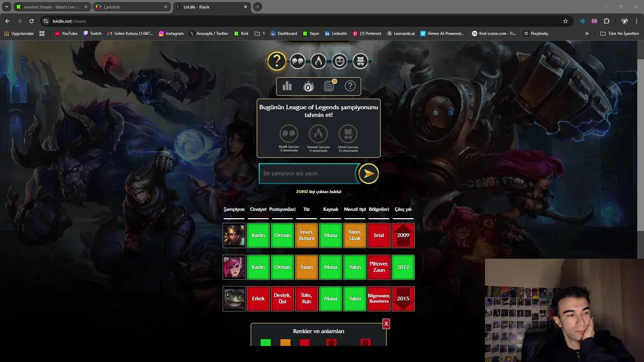Click the Tür column header
Viewport: 644px width, 362px height.
[x=306, y=209]
